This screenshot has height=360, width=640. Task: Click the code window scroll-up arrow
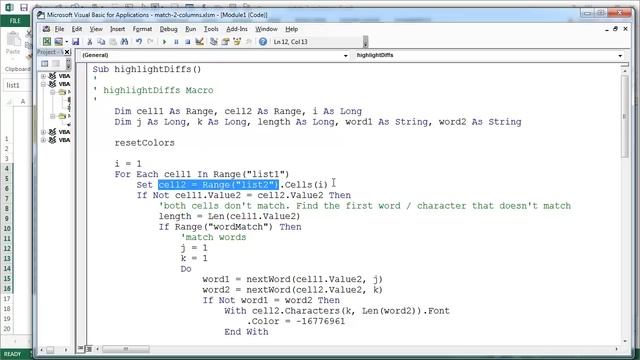[624, 71]
